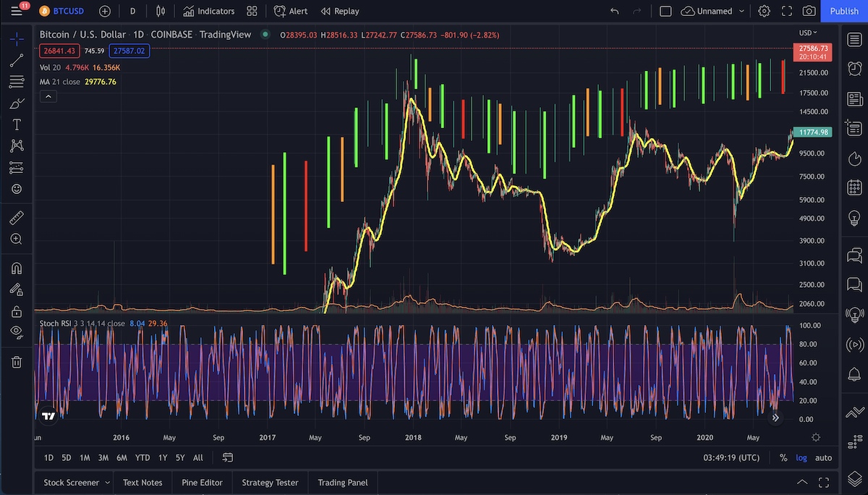Show All date range
The image size is (868, 495).
pyautogui.click(x=197, y=457)
